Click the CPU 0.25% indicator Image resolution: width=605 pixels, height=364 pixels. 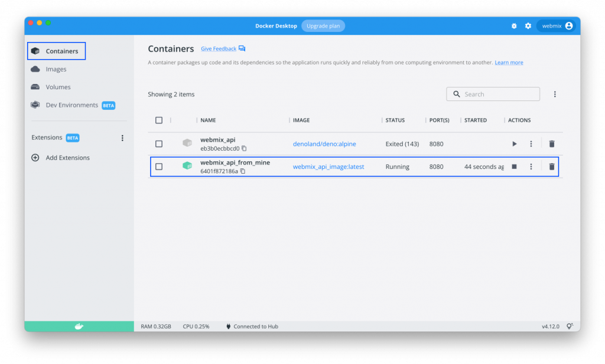pyautogui.click(x=196, y=327)
